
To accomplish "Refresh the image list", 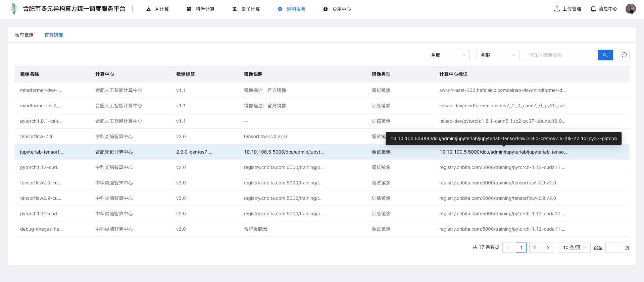I will tap(624, 55).
